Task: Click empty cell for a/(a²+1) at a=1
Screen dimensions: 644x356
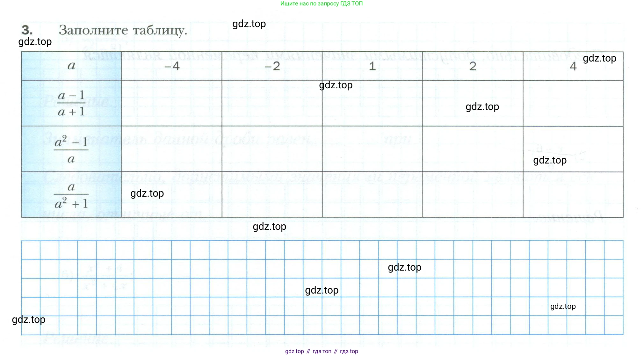Action: [x=373, y=195]
